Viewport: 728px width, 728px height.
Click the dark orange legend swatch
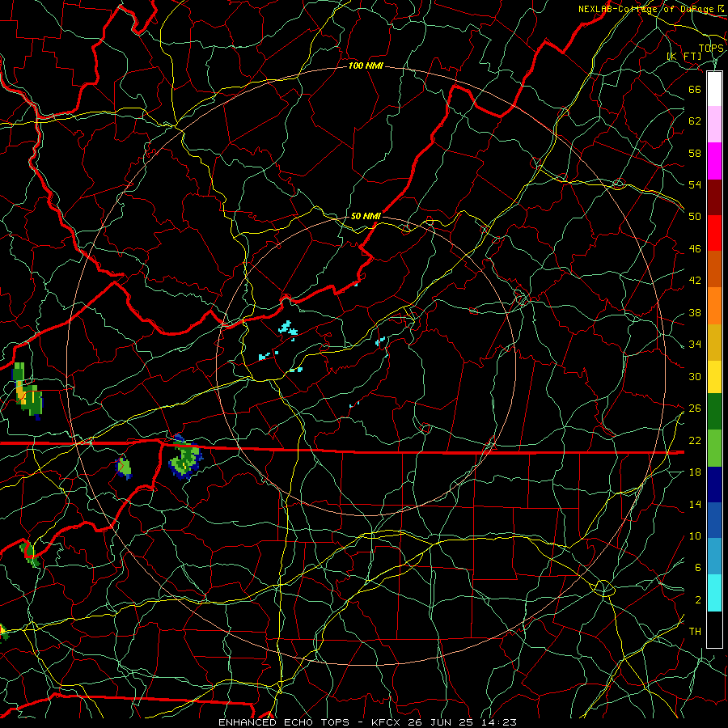[714, 269]
